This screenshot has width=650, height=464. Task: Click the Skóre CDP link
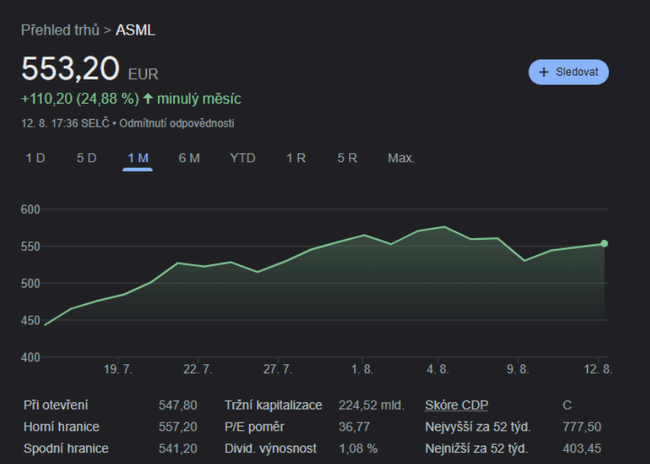456,405
